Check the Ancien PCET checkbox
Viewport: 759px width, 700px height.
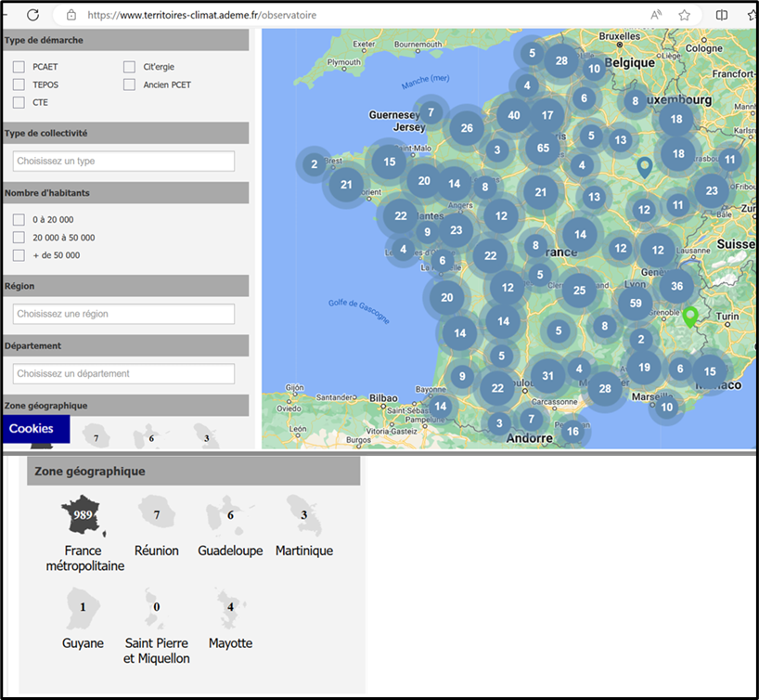tap(129, 84)
